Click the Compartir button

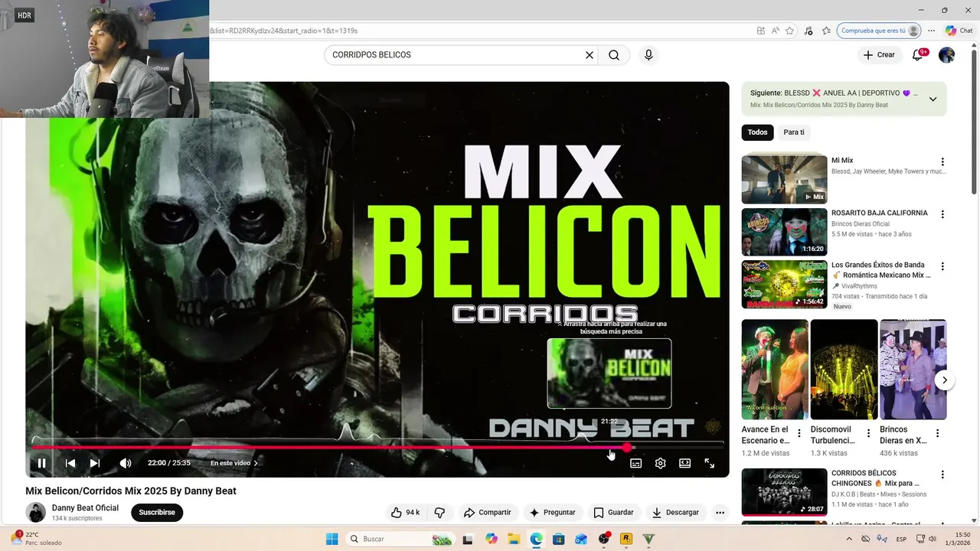[488, 512]
